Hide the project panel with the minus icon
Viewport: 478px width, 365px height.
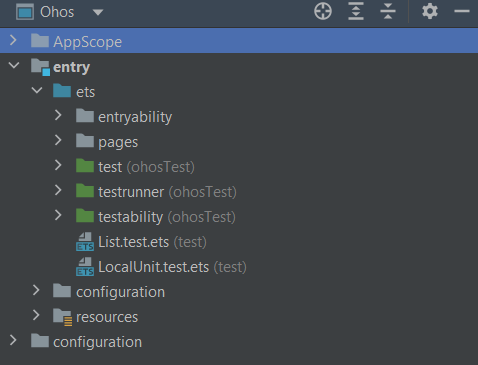point(462,11)
